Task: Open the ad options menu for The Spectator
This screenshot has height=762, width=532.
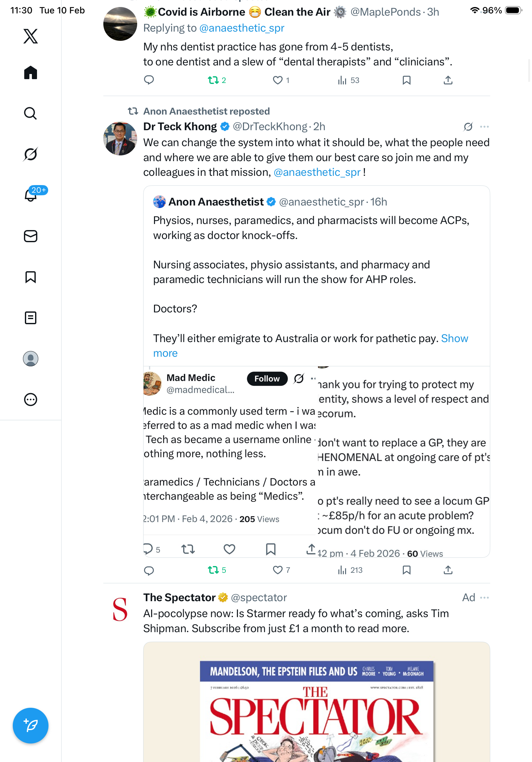Action: click(x=484, y=598)
